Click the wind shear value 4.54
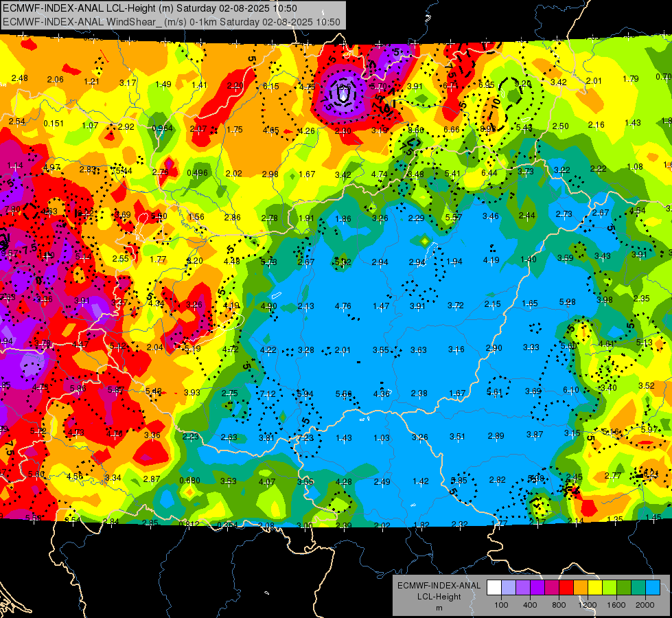 click(x=637, y=211)
